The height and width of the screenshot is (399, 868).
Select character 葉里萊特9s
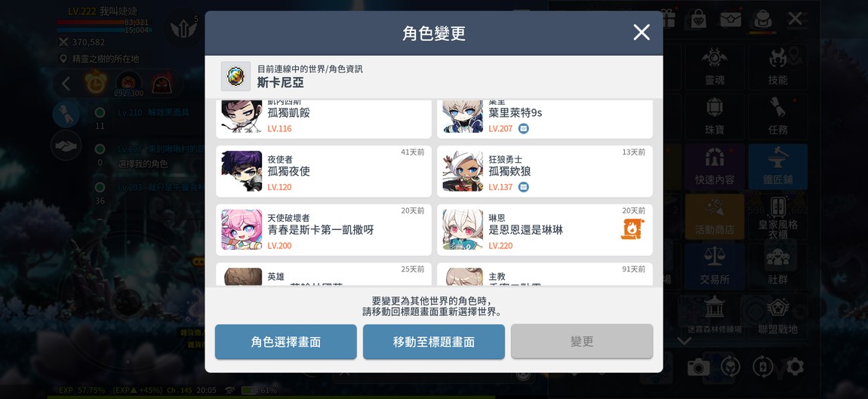[545, 118]
